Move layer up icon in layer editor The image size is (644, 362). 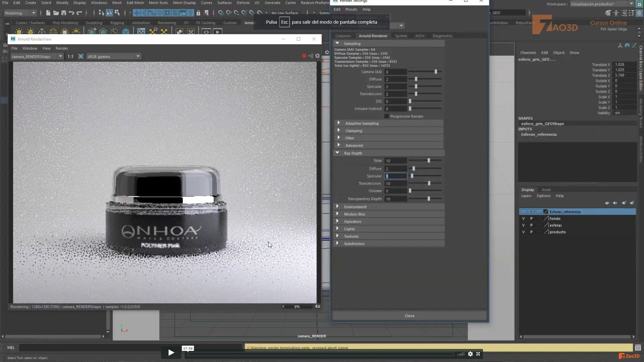(x=607, y=203)
